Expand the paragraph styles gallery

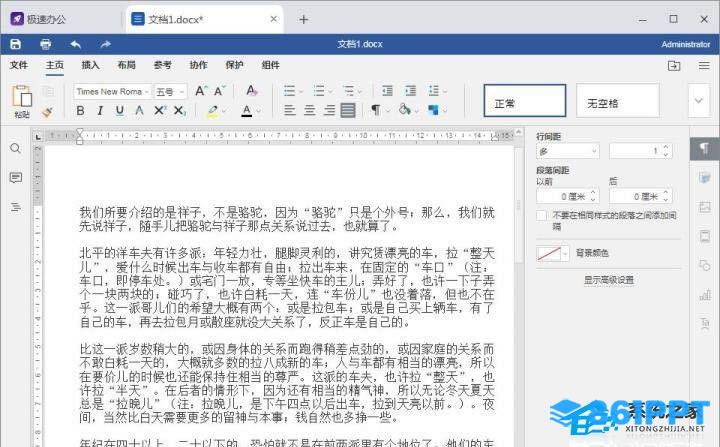(x=699, y=100)
